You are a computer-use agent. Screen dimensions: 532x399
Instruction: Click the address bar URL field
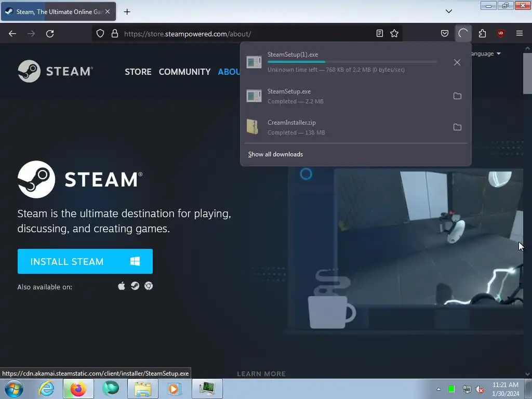(x=248, y=34)
